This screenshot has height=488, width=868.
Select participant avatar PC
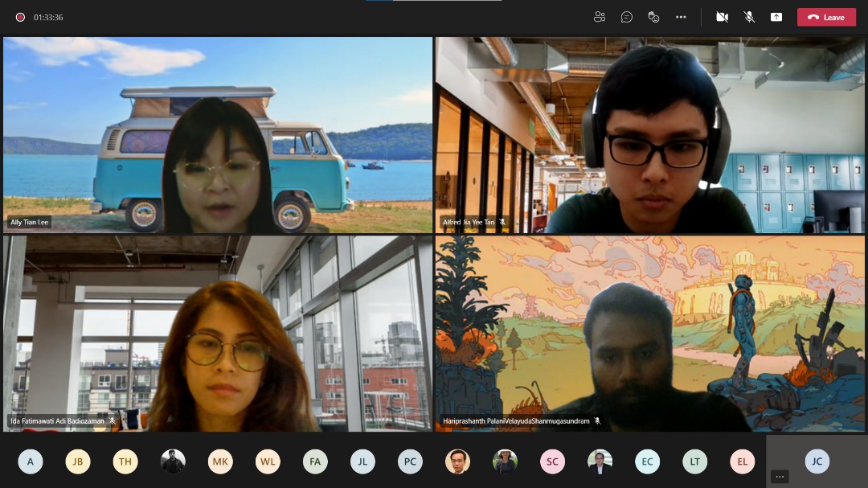point(410,461)
